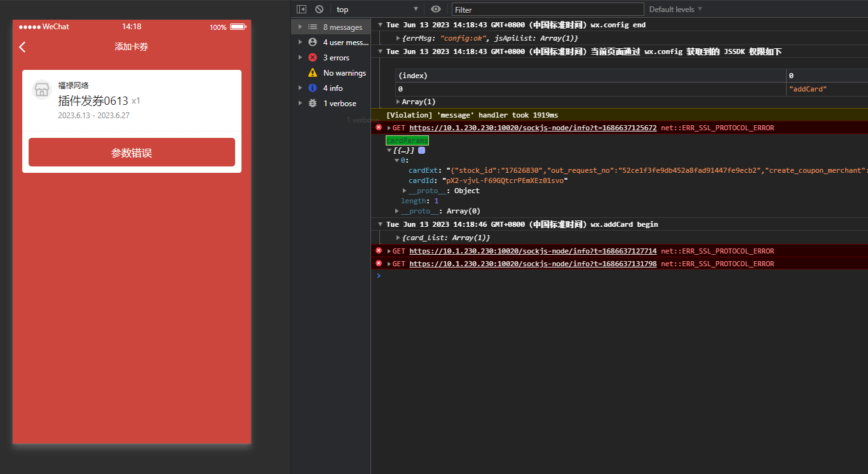The image size is (868, 474).
Task: Collapse the wx.config end log group
Action: coord(380,25)
